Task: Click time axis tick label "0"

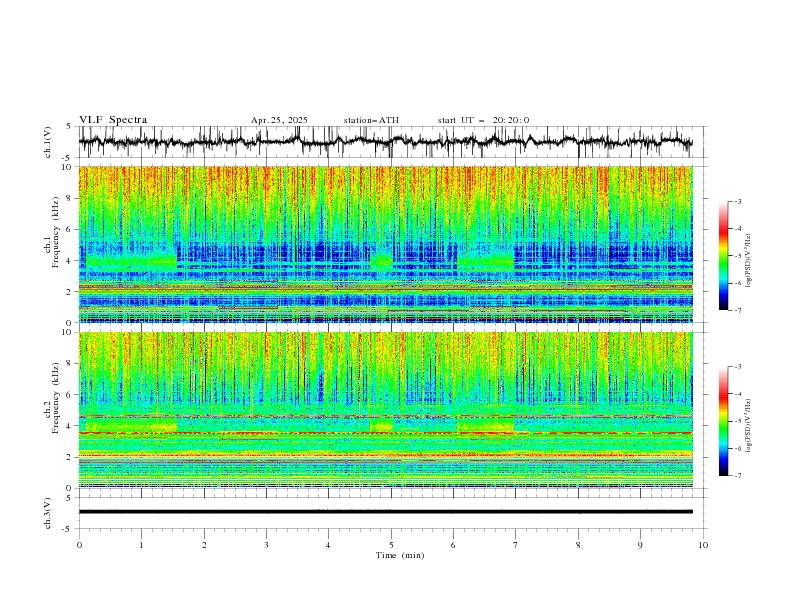Action: tap(79, 545)
